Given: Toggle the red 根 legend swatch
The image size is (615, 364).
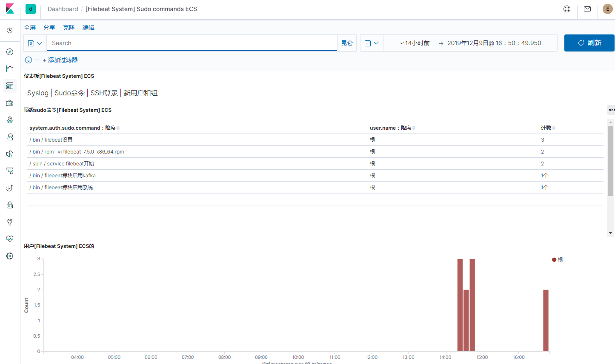Looking at the screenshot, I should (554, 260).
